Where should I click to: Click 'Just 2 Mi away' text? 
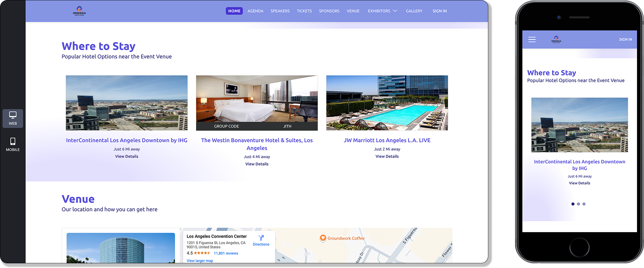click(x=387, y=149)
